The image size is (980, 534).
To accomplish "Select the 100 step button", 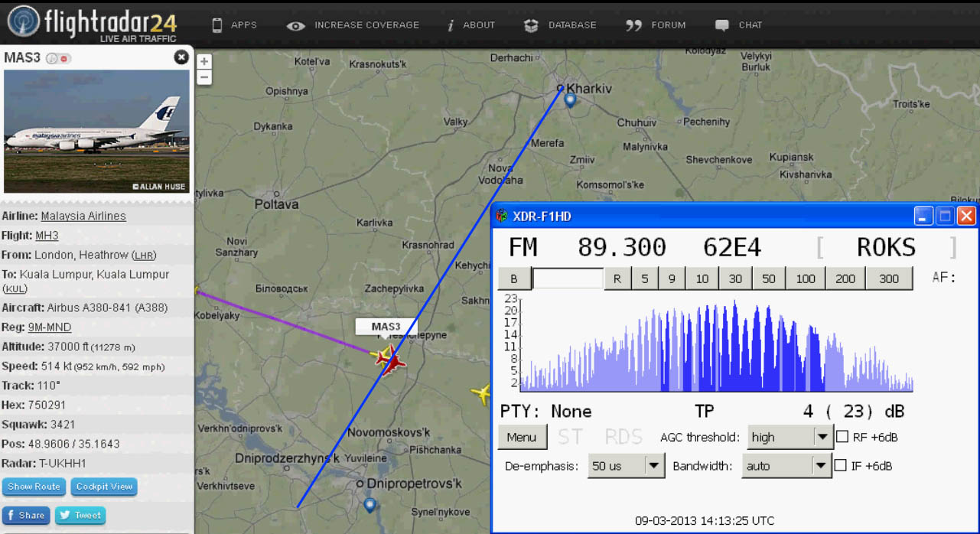I will click(806, 279).
